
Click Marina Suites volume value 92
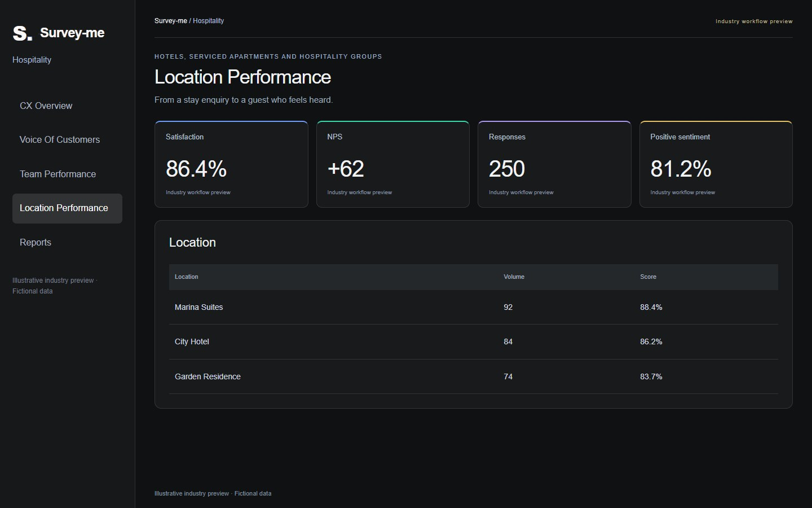click(x=508, y=308)
